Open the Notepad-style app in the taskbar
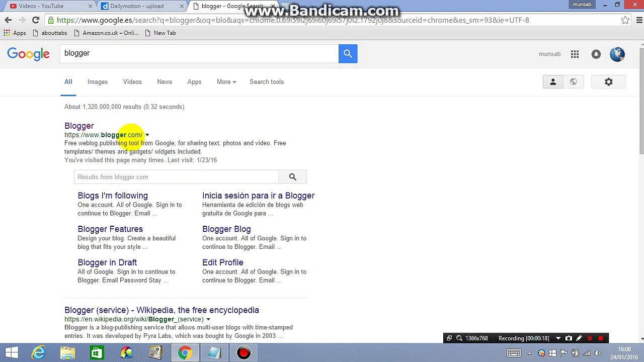The width and height of the screenshot is (644, 362). (214, 353)
